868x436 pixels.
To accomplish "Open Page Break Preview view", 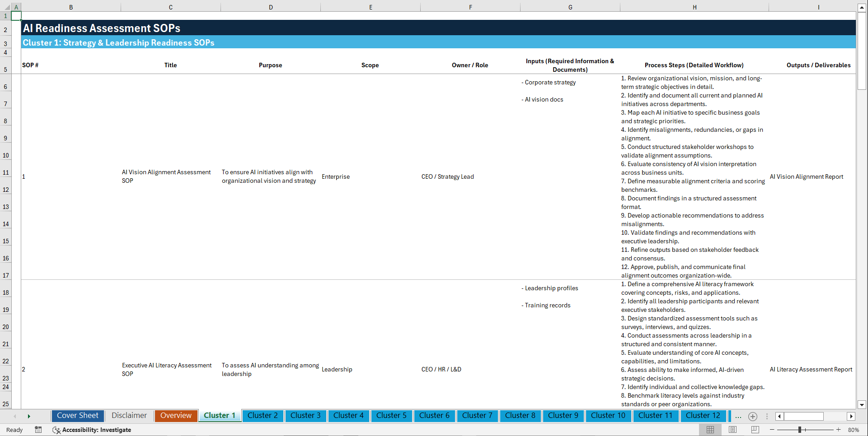I will point(755,430).
